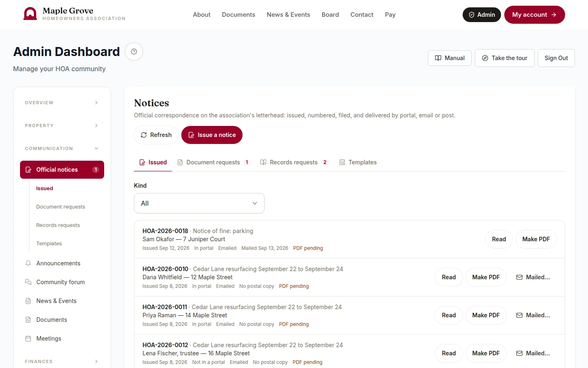Viewport: 588px width, 368px height.
Task: Click the Announcements bell icon
Action: click(x=28, y=263)
